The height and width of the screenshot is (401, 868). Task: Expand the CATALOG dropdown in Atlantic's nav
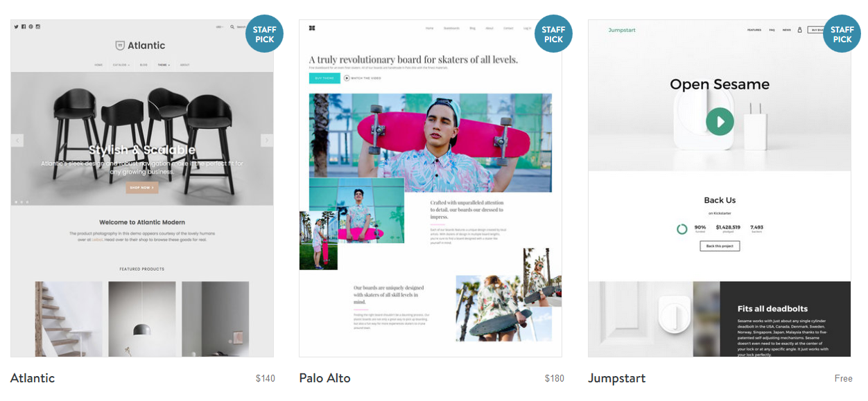click(120, 64)
